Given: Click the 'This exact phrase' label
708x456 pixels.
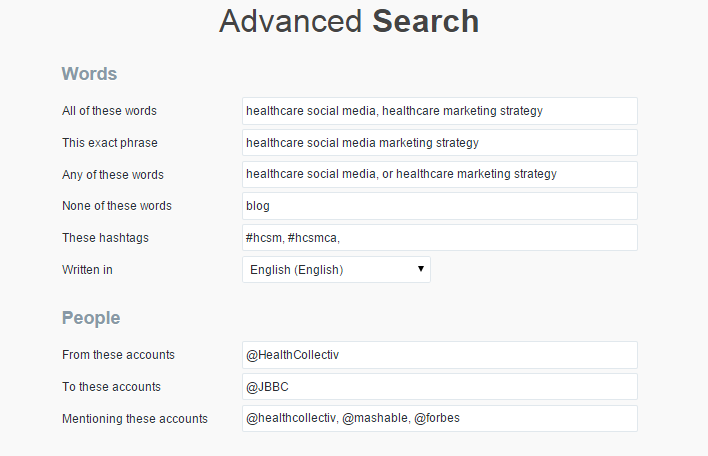Looking at the screenshot, I should tap(110, 143).
